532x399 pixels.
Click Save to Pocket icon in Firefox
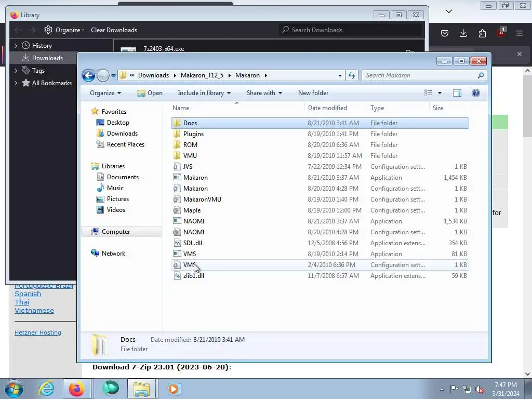click(445, 33)
